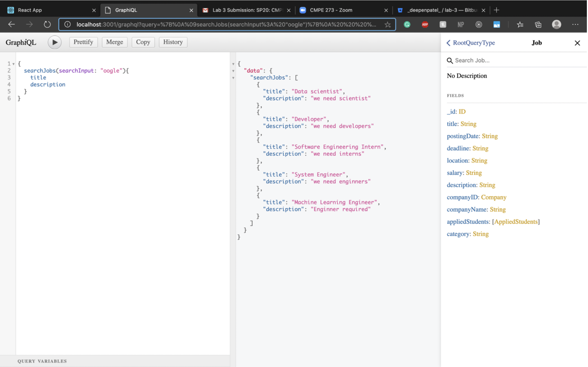
Task: Run the GraphQL query with Execute button
Action: 54,42
